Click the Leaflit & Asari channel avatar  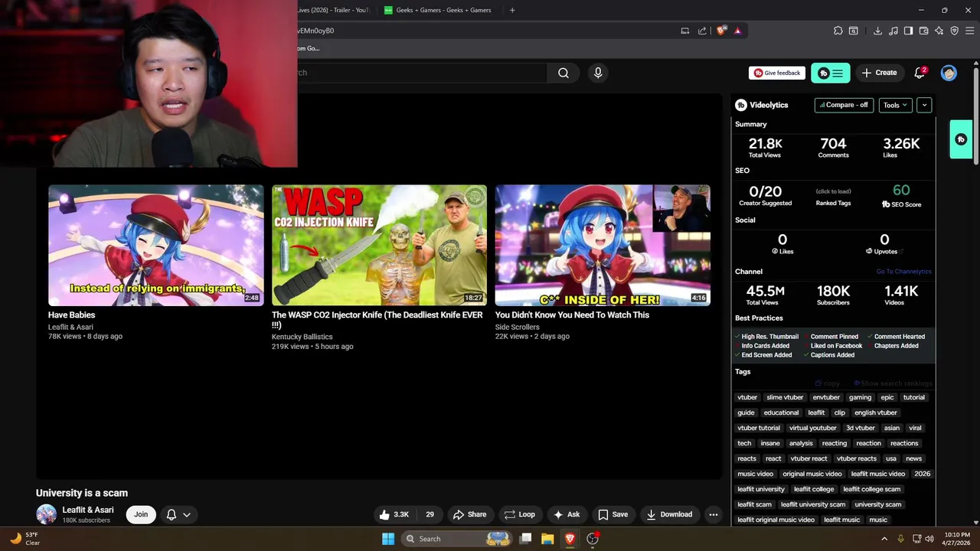coord(47,514)
